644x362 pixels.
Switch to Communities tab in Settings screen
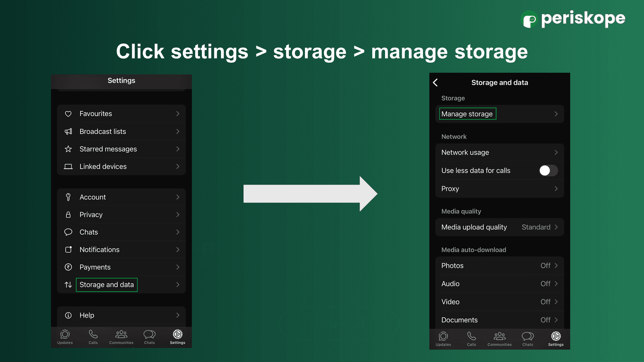click(121, 337)
